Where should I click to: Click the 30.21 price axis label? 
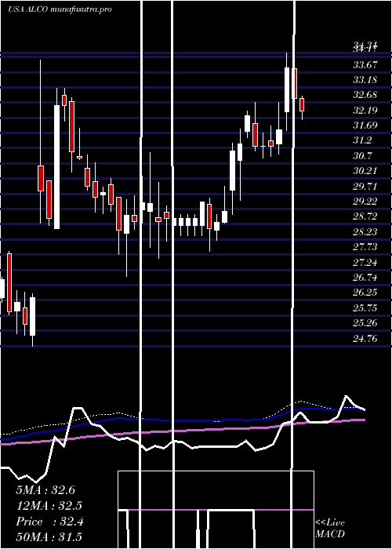coord(365,171)
